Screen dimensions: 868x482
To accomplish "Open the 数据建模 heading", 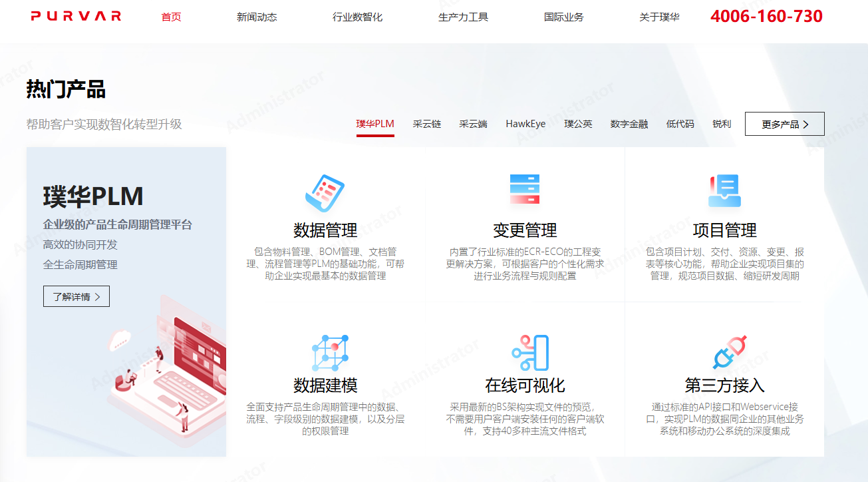I will tap(325, 385).
